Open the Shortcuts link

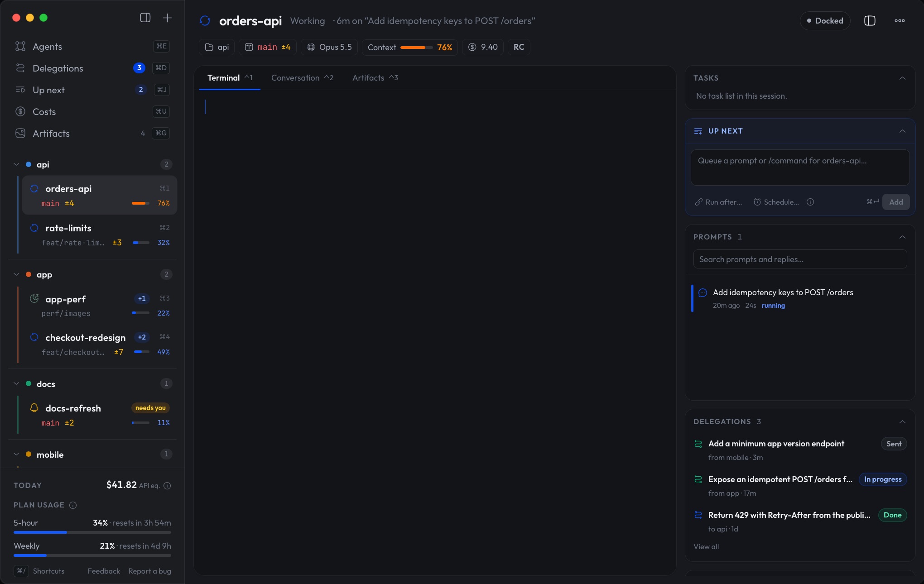[x=39, y=571]
